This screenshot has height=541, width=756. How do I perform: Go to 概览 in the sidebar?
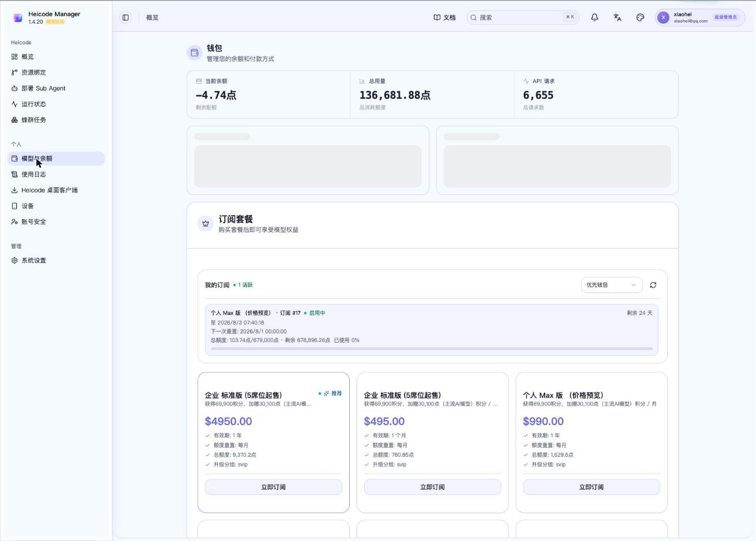[56, 57]
